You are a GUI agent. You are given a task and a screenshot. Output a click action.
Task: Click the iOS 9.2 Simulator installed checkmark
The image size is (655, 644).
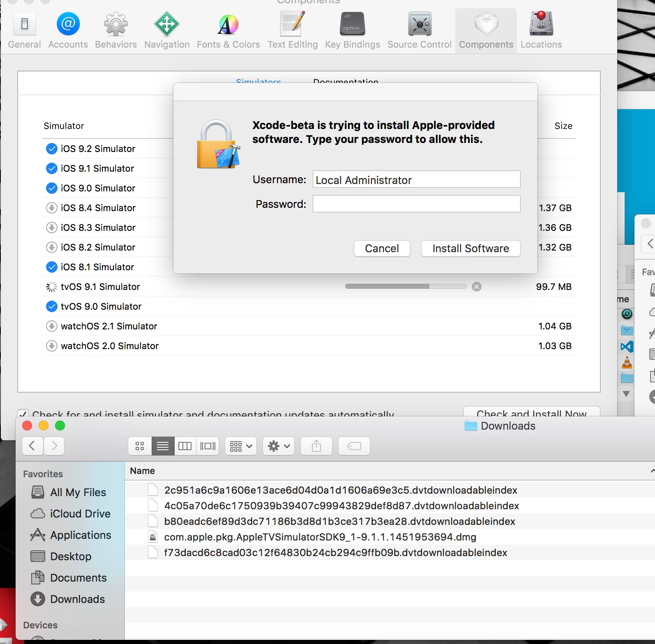coord(51,149)
